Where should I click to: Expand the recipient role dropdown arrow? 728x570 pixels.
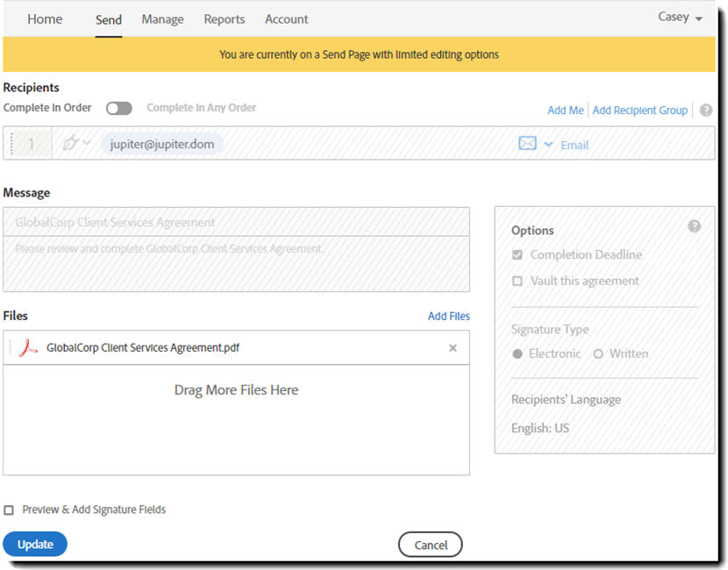[87, 144]
